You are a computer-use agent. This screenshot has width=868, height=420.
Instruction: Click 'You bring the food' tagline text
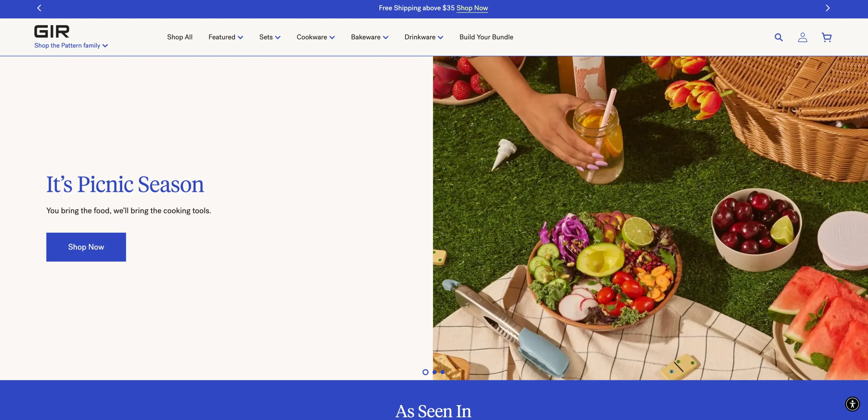129,211
